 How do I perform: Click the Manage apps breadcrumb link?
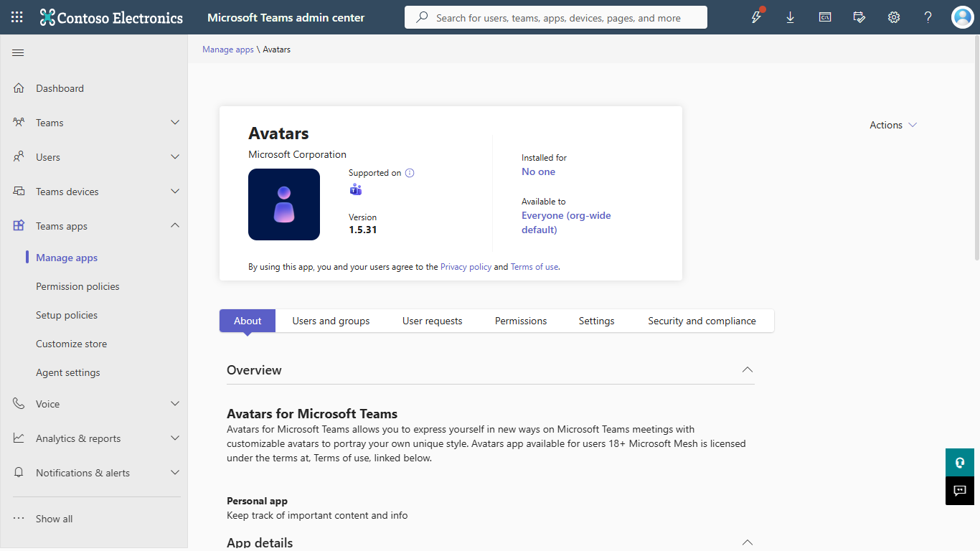(x=228, y=50)
